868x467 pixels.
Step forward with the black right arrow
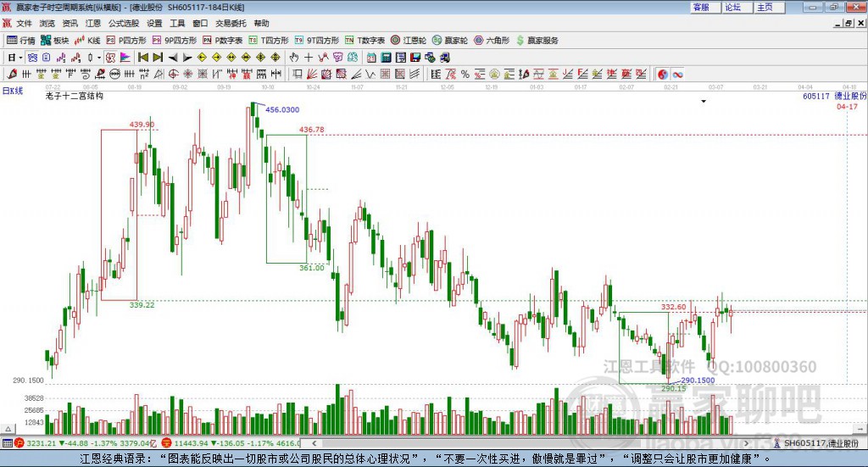click(187, 58)
